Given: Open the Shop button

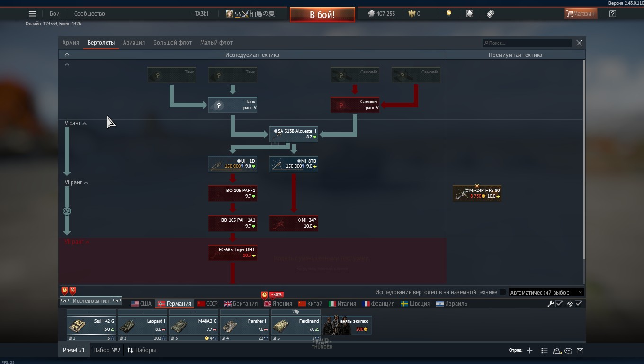Looking at the screenshot, I should pyautogui.click(x=581, y=14).
